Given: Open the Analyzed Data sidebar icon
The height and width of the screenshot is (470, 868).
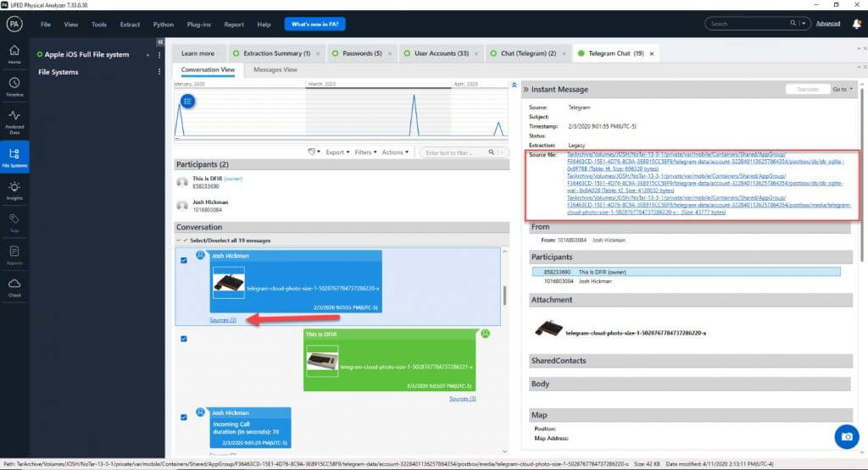Looking at the screenshot, I should tap(14, 121).
